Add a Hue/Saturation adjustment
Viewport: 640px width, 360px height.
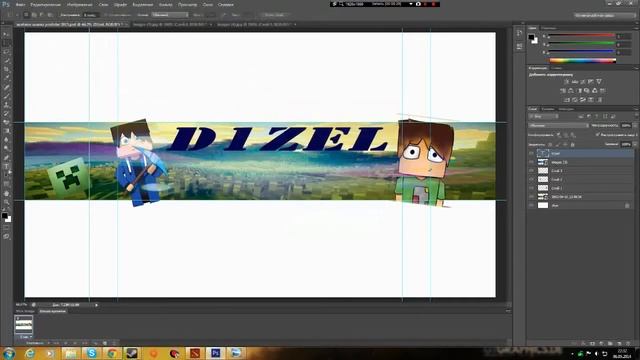click(563, 91)
